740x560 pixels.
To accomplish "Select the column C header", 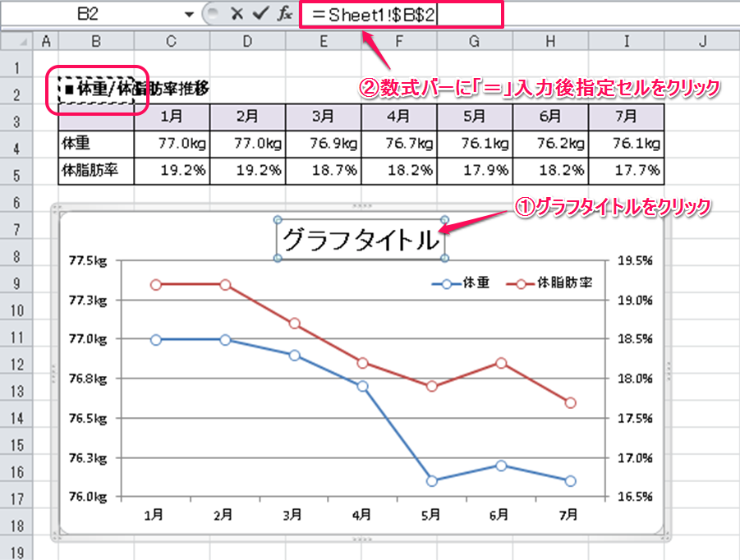I will (171, 41).
